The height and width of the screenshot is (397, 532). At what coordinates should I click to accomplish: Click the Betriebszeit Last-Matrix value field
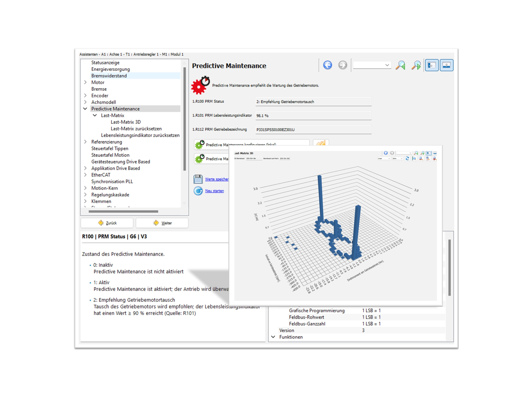point(284,159)
